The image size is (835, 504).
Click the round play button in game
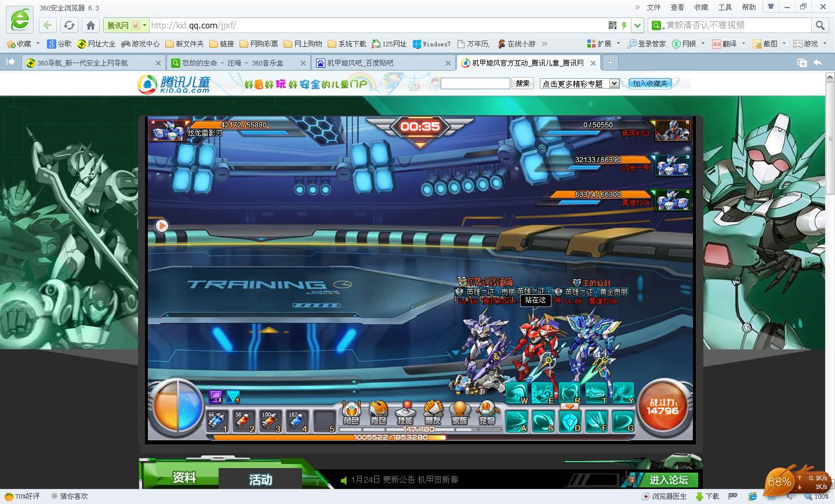[x=162, y=226]
